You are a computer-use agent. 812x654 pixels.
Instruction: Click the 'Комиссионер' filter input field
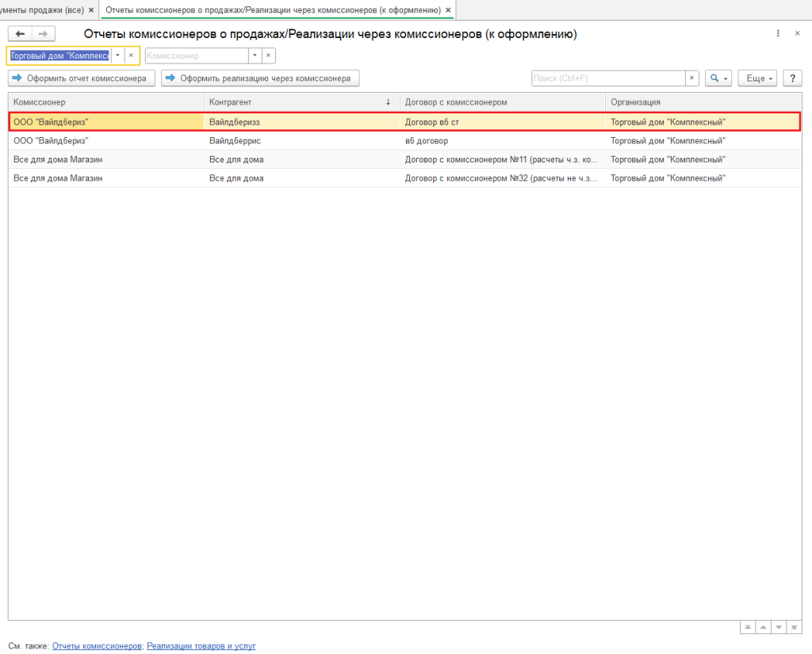[x=197, y=55]
